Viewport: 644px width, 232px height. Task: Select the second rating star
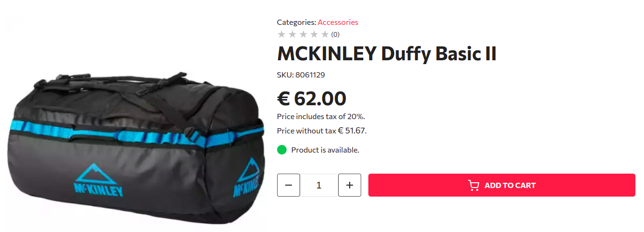pos(292,34)
